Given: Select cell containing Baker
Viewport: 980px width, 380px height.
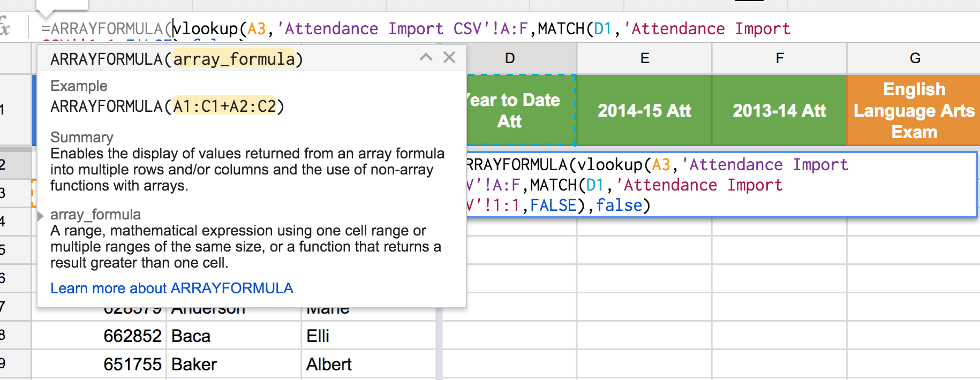Looking at the screenshot, I should tap(234, 364).
